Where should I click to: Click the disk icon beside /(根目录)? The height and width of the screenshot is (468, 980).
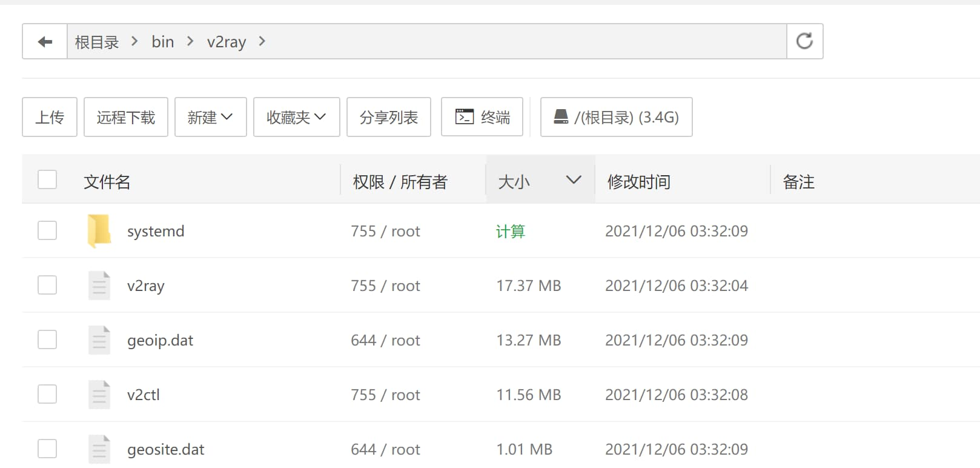[x=561, y=116]
